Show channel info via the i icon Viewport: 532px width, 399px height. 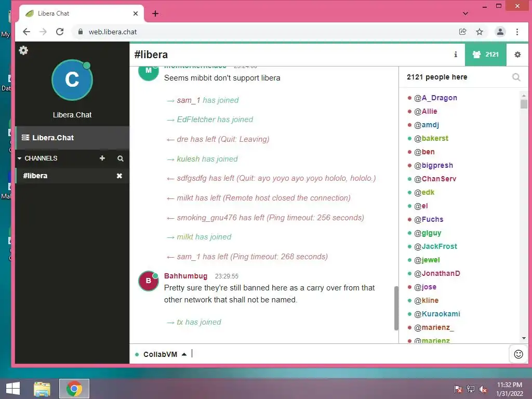click(456, 54)
